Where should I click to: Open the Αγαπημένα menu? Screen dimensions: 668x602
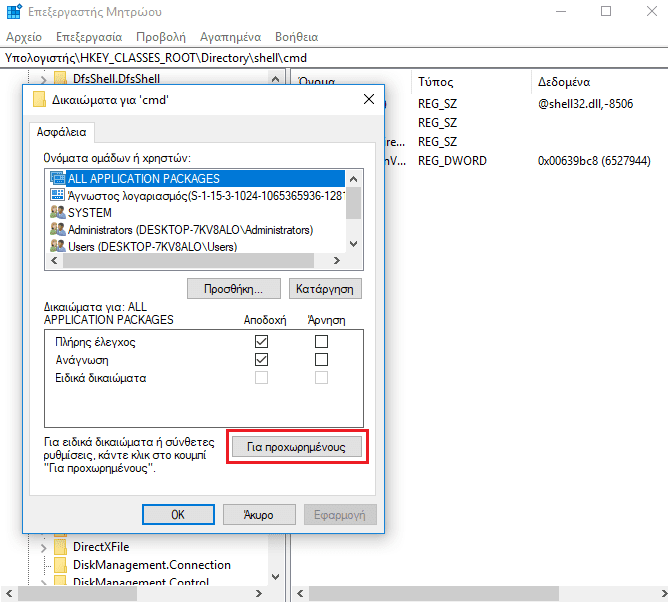(230, 37)
